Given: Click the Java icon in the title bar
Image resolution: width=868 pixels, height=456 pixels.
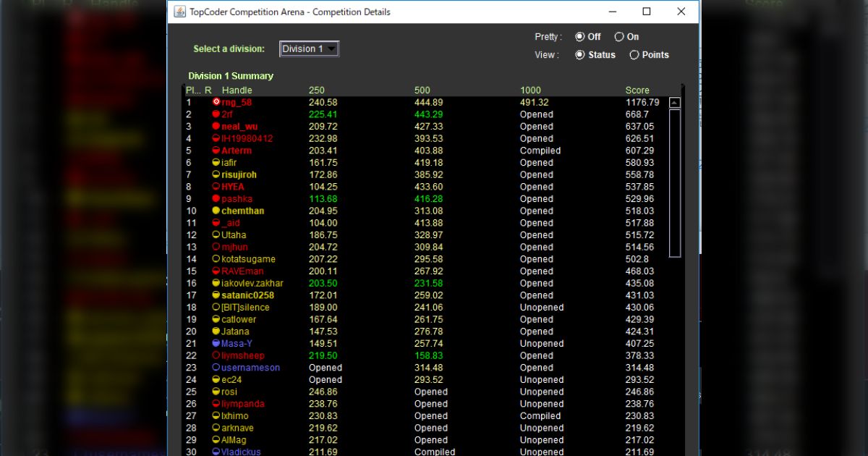Looking at the screenshot, I should 179,12.
